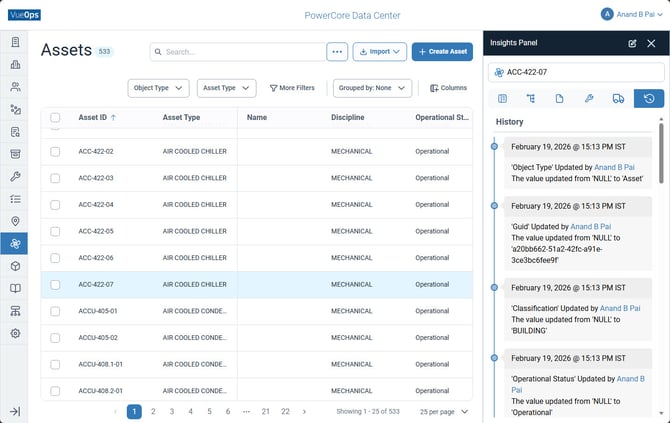Image resolution: width=670 pixels, height=423 pixels.
Task: Open the document-search icon in sidebar
Action: pyautogui.click(x=15, y=132)
